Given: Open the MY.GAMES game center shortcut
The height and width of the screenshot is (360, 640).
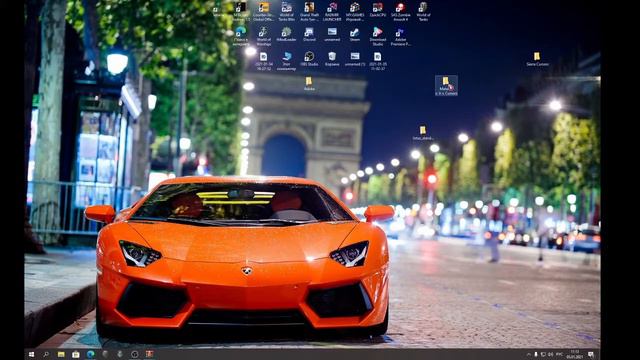Looking at the screenshot, I should coord(355,11).
